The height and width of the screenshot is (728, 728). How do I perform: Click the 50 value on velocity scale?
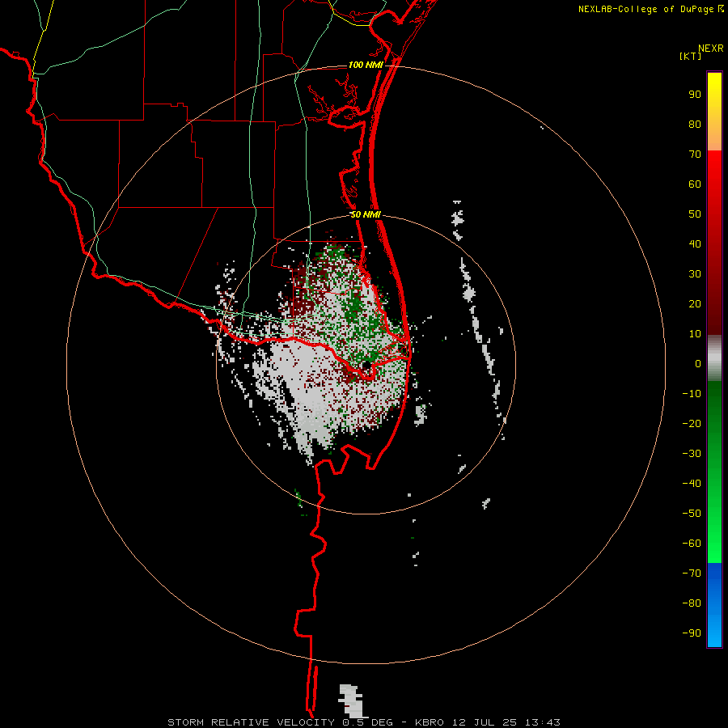(x=695, y=214)
